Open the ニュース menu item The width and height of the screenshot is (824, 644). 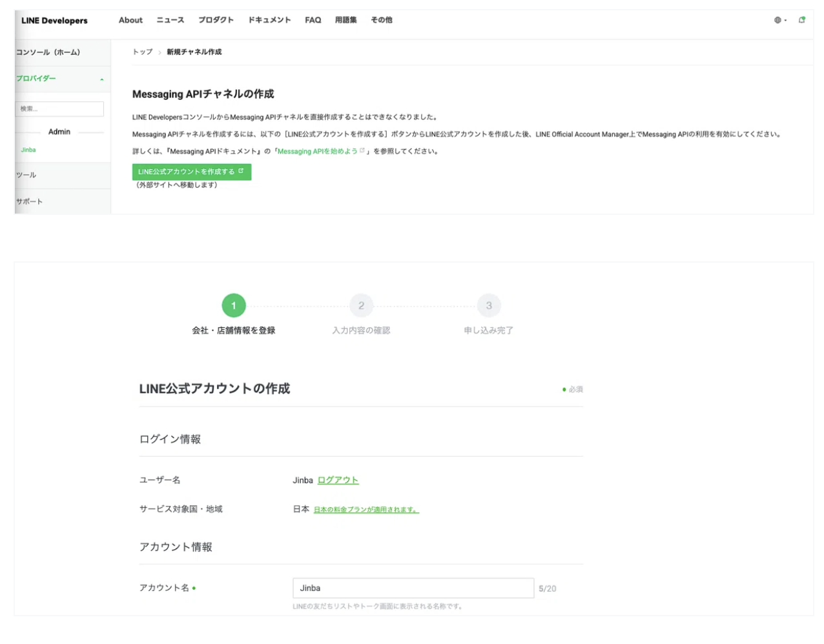pos(170,20)
